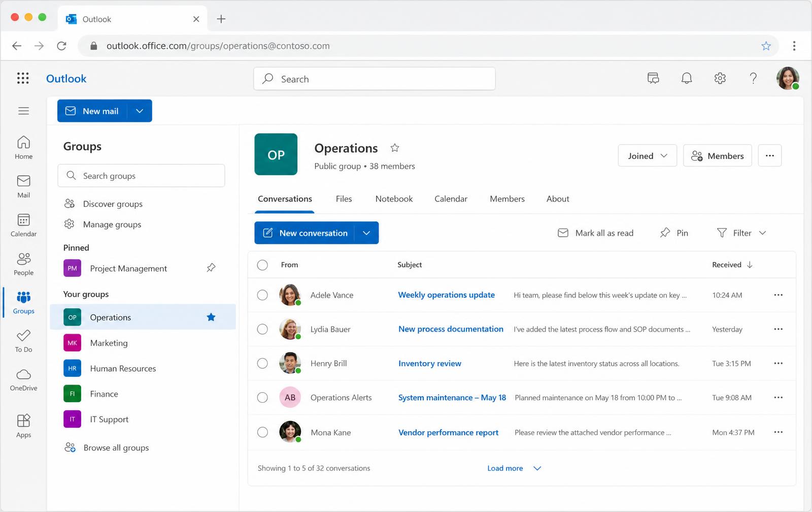Open the app launcher waffle icon
Viewport: 812px width, 512px height.
click(23, 78)
